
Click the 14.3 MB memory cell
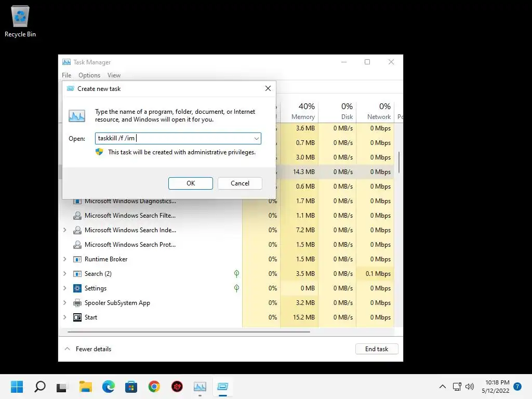(x=303, y=172)
